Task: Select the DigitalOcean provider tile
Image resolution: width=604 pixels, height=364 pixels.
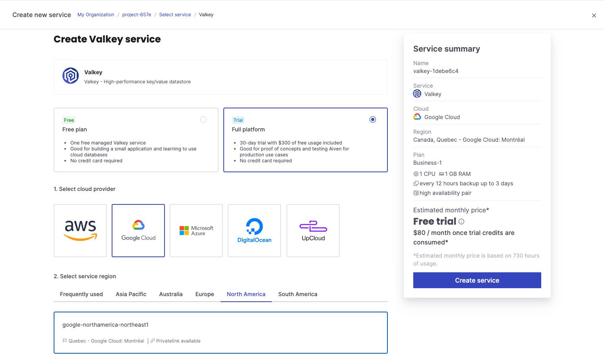Action: (x=254, y=231)
